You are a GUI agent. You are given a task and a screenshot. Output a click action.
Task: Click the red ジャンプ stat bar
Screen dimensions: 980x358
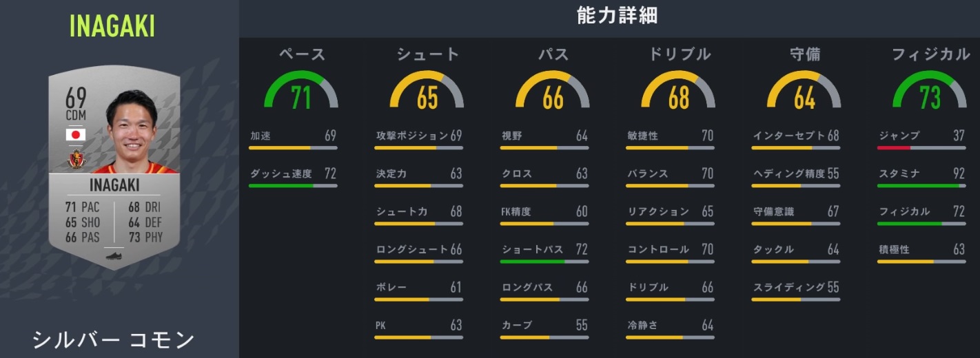click(x=921, y=148)
